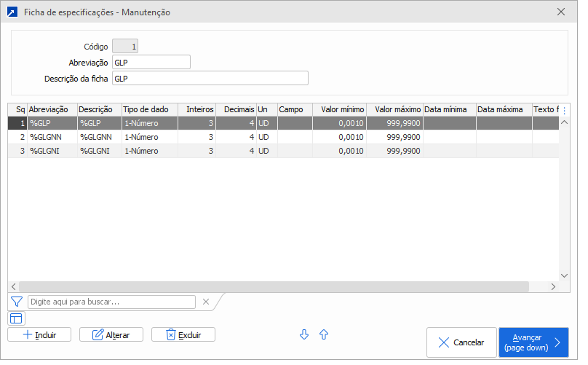Click the filter funnel icon

click(x=17, y=302)
